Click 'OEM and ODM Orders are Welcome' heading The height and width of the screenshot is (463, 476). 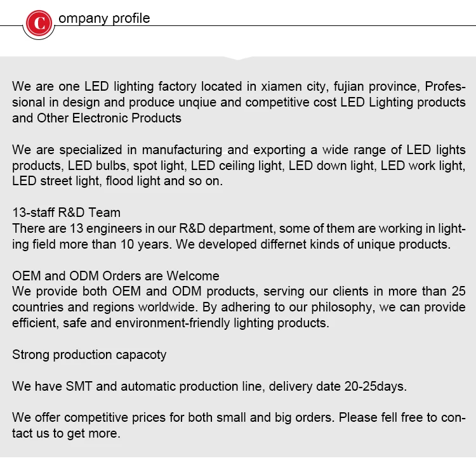116,276
